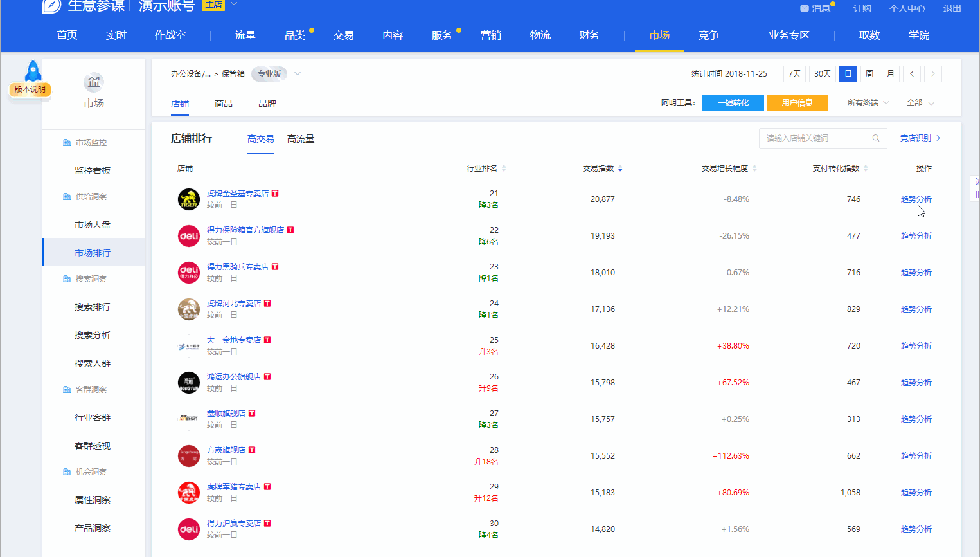
Task: Click 退出 to log out
Action: click(x=952, y=8)
